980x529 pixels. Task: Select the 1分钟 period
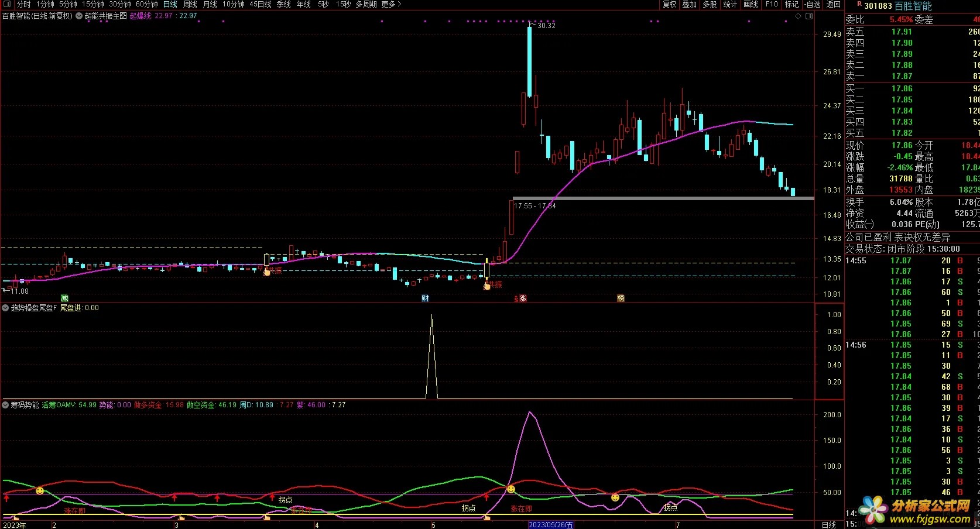[45, 4]
